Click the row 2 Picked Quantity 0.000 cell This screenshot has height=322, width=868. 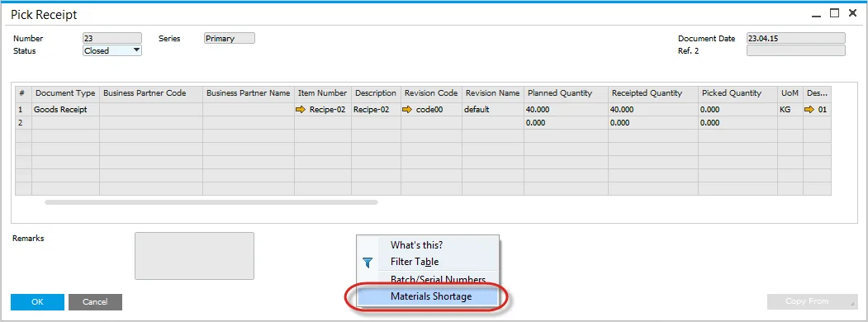click(x=738, y=123)
